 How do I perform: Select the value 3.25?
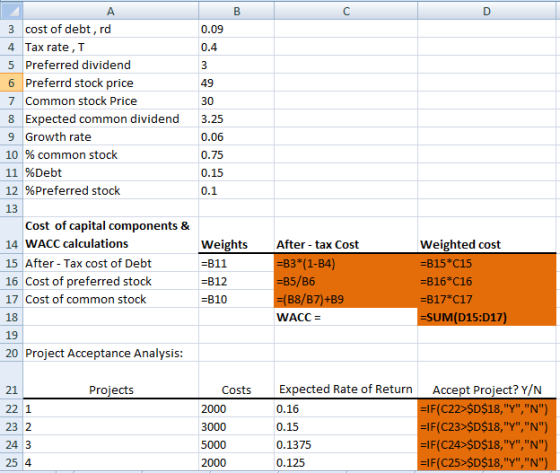point(236,119)
